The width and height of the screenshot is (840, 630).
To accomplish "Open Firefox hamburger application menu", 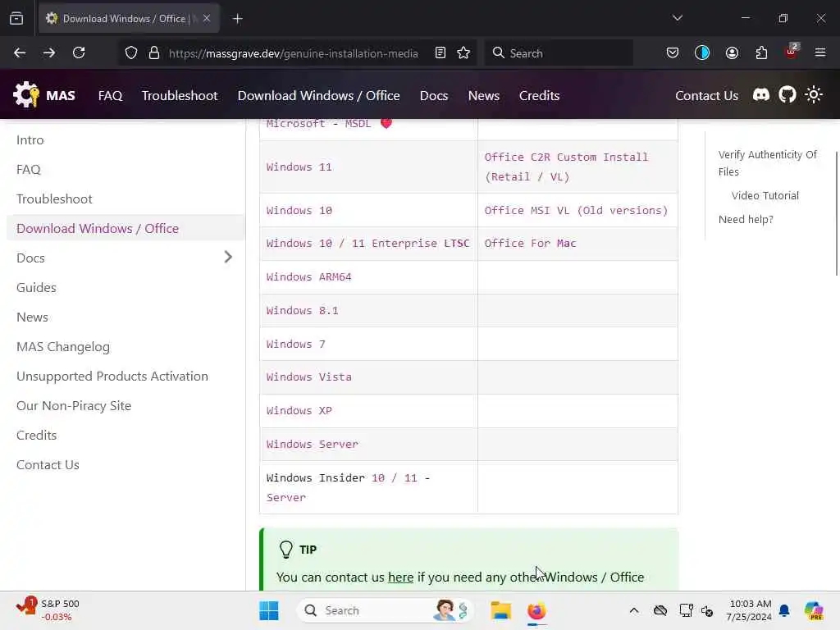I will pos(820,53).
